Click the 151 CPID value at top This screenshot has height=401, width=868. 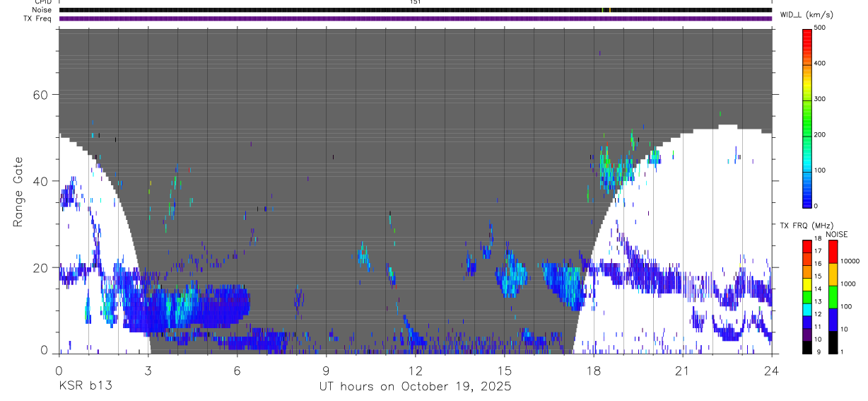416,2
